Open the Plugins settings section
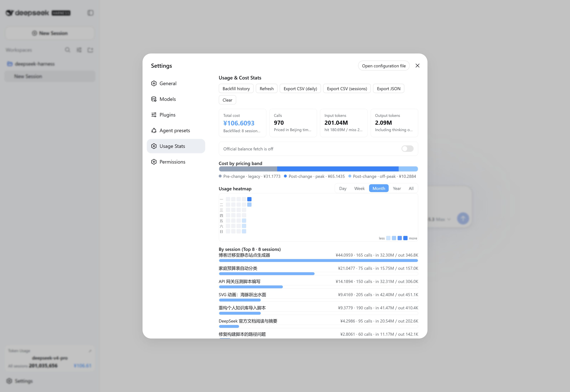Viewport: 570px width, 392px height. coord(176,115)
